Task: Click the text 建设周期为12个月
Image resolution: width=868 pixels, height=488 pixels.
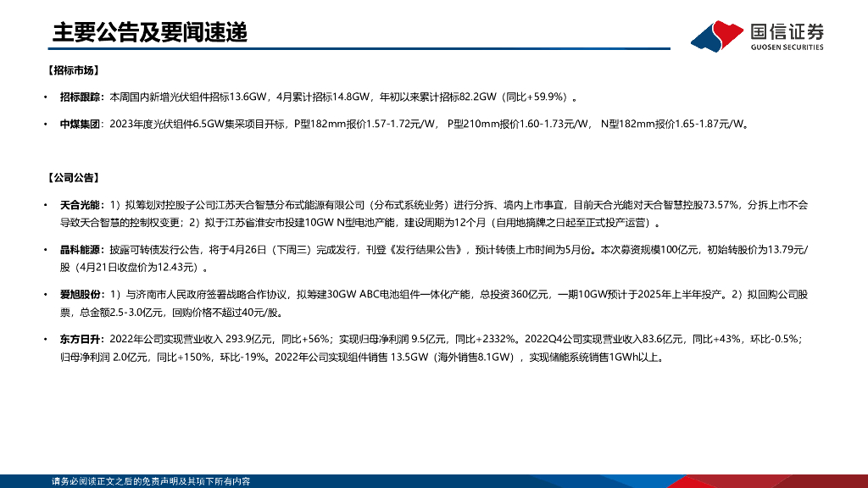Action: pos(445,223)
